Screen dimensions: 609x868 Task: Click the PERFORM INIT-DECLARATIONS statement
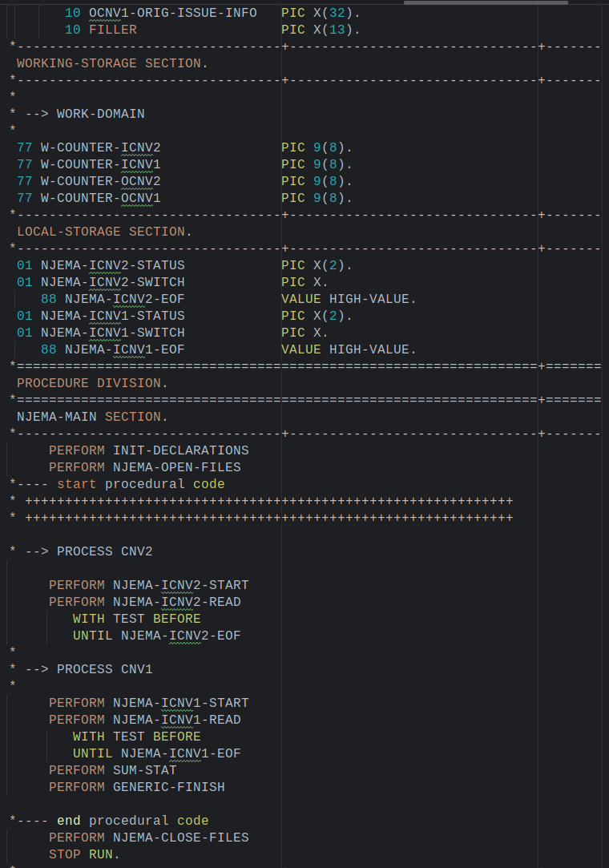tap(148, 450)
